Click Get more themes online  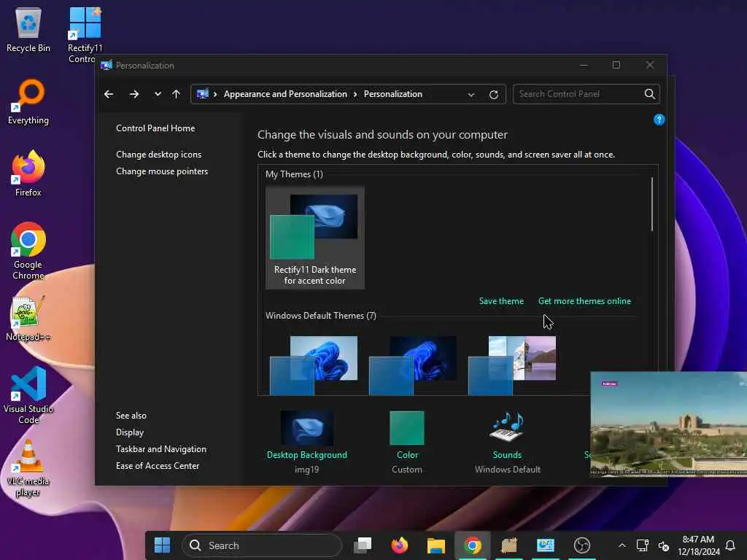coord(584,301)
